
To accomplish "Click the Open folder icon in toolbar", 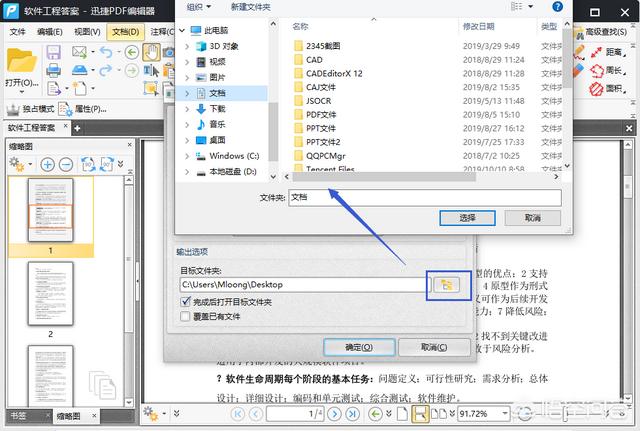I will 21,62.
